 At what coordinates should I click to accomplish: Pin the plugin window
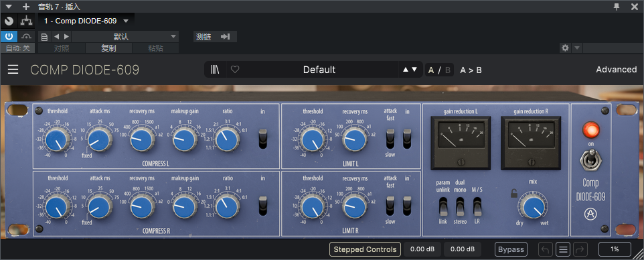pyautogui.click(x=617, y=6)
